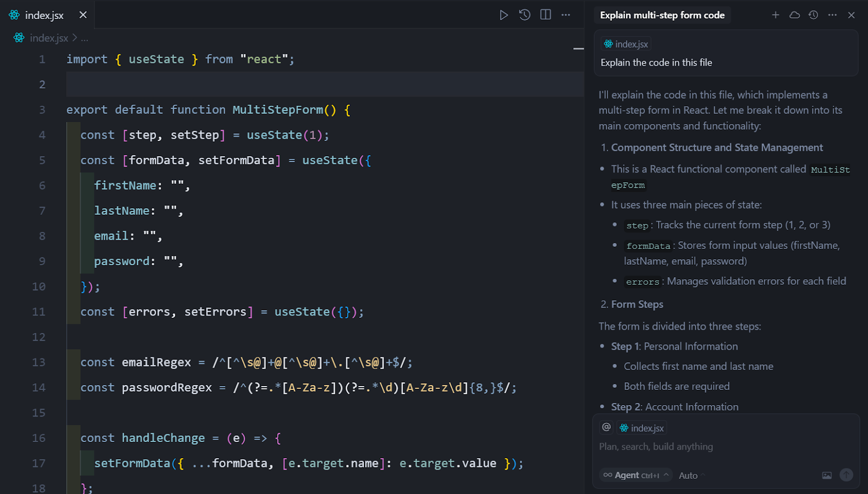Open chat history via the clock icon
The image size is (868, 494).
click(x=813, y=15)
